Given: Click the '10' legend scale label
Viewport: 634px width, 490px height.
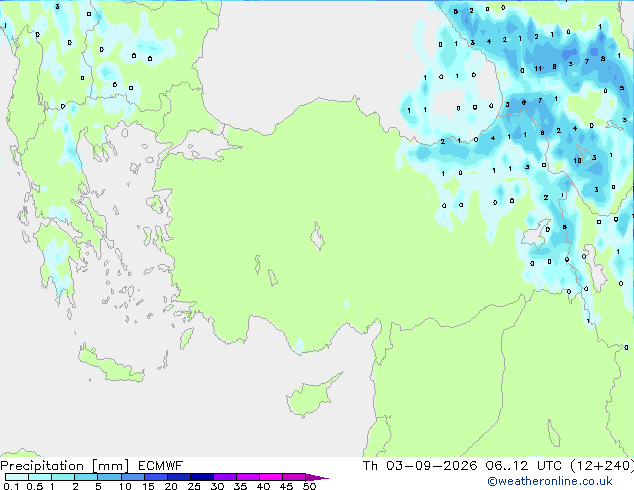Looking at the screenshot, I should click(x=125, y=486).
